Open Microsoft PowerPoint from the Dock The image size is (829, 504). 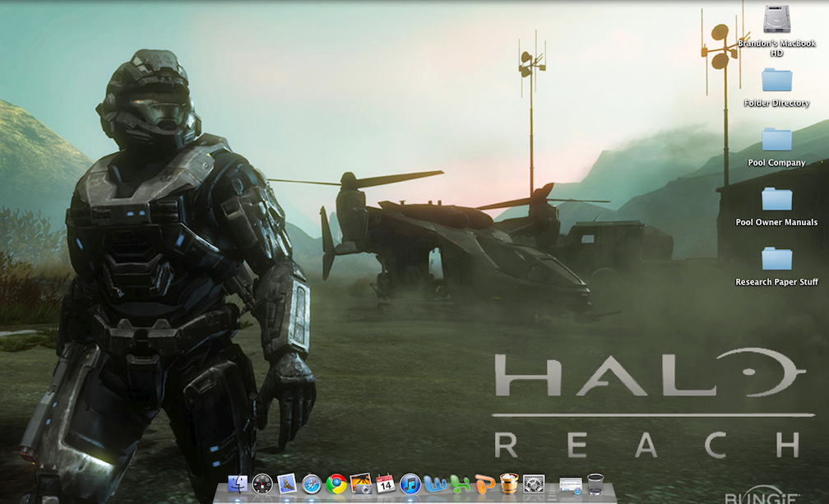pos(484,484)
